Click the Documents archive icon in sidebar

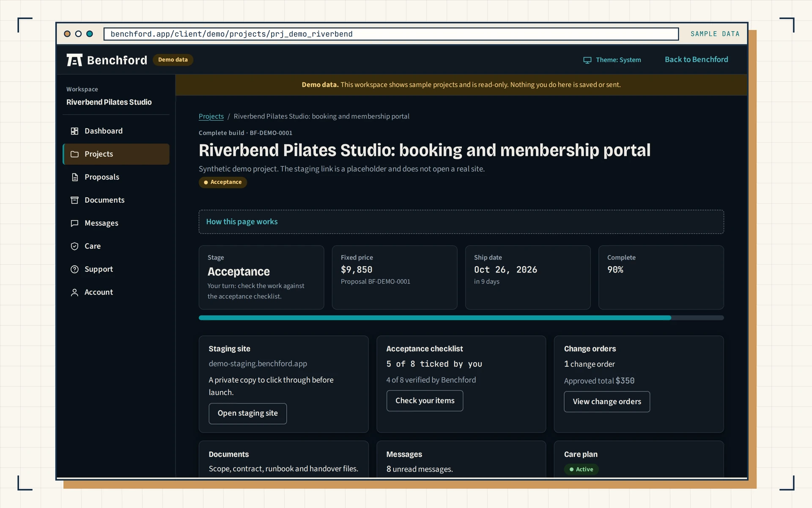(74, 200)
